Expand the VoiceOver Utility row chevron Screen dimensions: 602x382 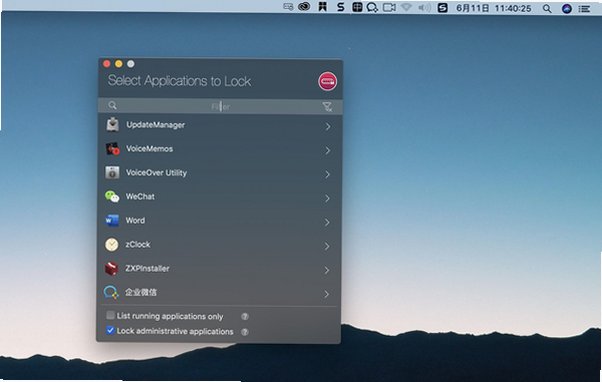coord(327,174)
